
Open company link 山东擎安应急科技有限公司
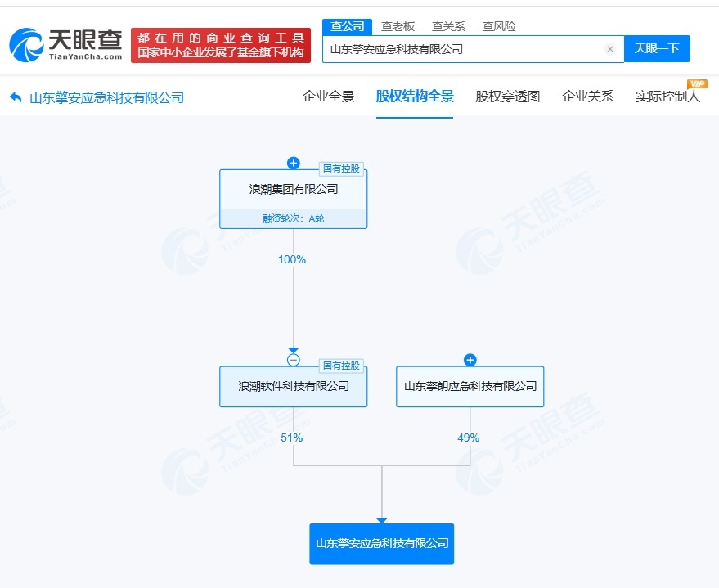click(x=381, y=543)
